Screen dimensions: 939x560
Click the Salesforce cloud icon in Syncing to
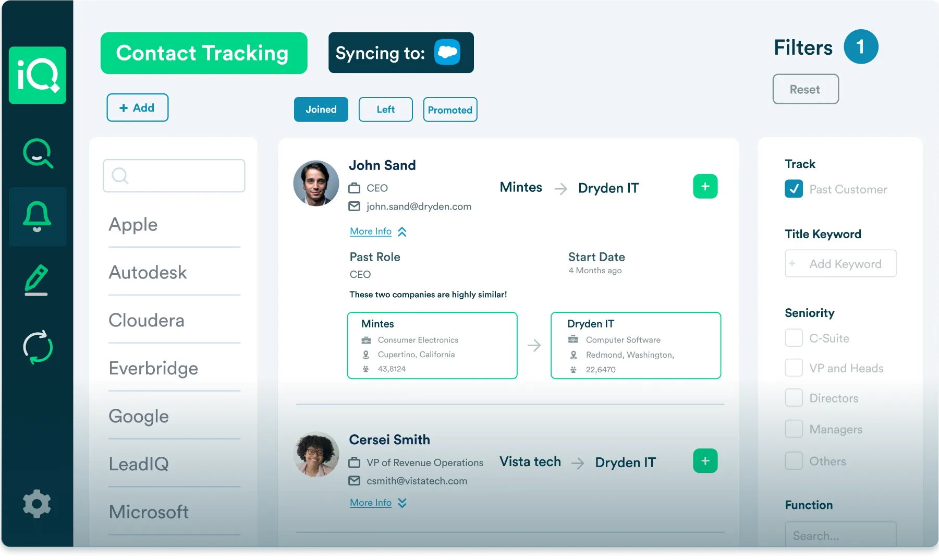pyautogui.click(x=447, y=52)
